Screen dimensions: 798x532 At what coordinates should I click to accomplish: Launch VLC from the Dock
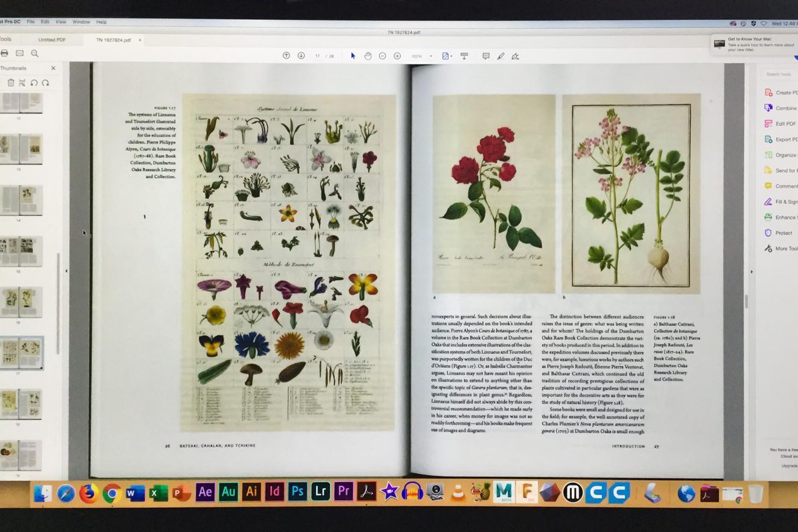pos(458,493)
